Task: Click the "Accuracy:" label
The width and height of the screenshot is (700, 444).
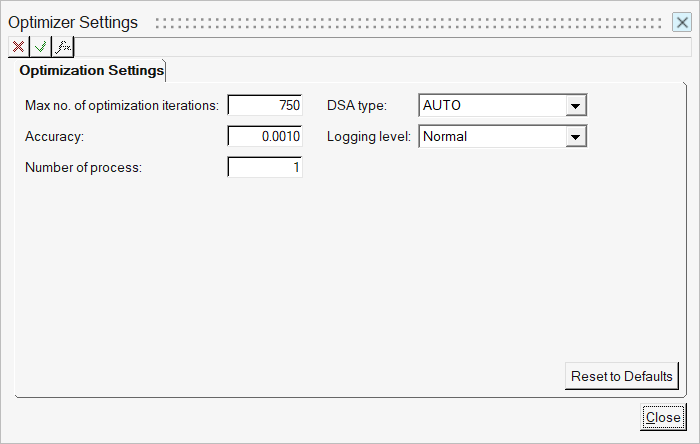Action: tap(54, 137)
